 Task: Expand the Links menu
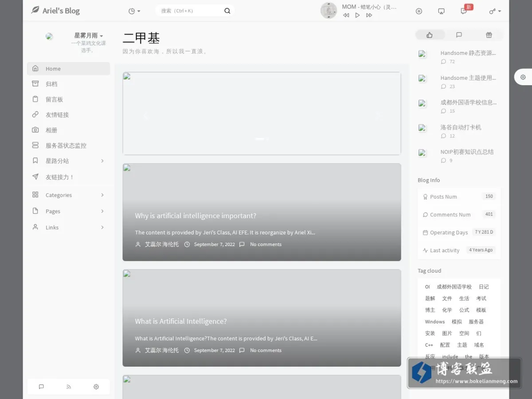point(68,227)
